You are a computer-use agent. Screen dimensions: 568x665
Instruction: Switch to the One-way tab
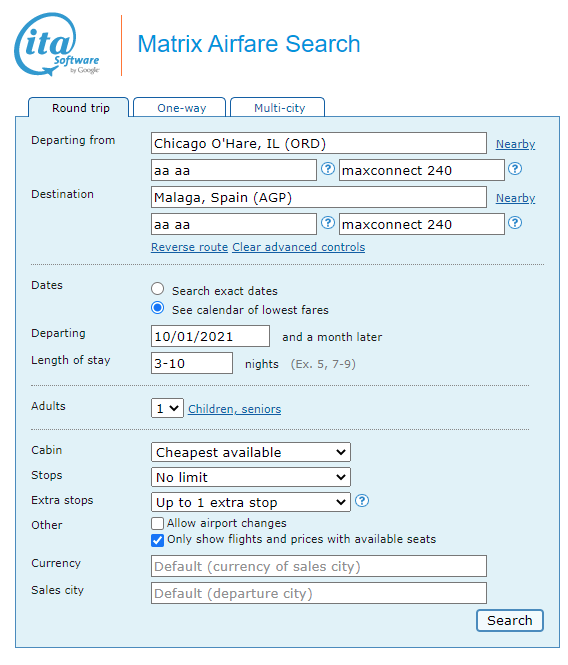pyautogui.click(x=180, y=107)
